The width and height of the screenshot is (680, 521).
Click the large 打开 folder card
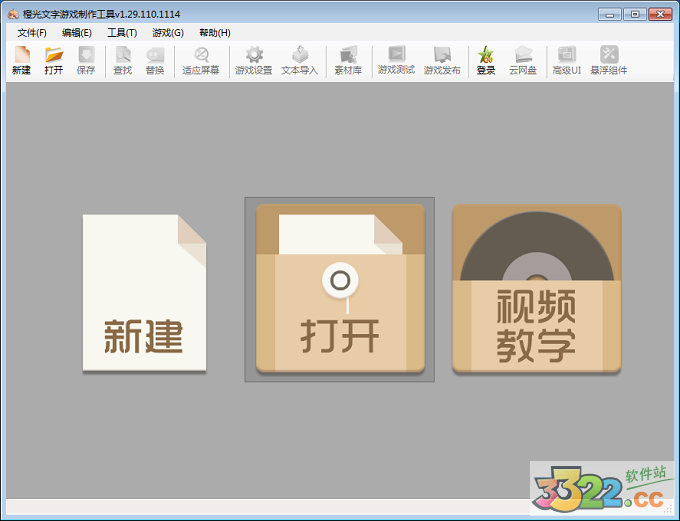(340, 288)
